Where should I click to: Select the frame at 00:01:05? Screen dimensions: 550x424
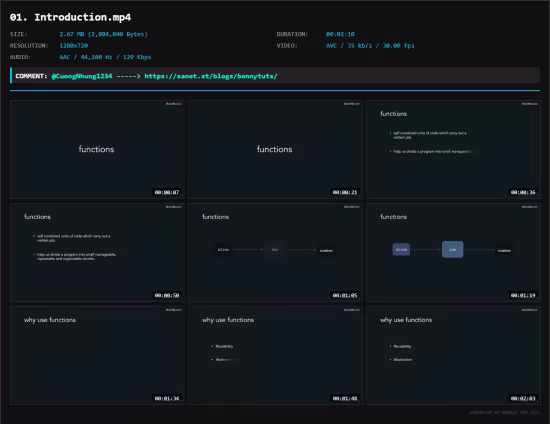click(x=275, y=253)
